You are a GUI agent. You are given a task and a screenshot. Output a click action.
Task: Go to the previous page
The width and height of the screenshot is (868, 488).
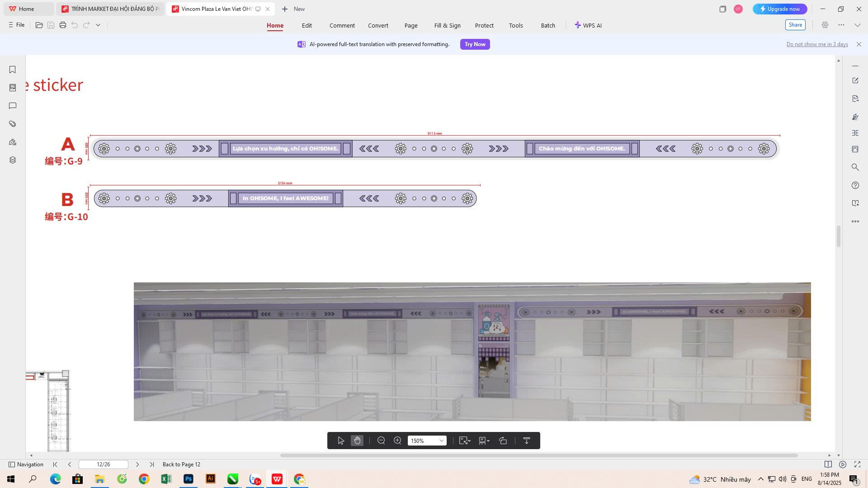(x=70, y=465)
